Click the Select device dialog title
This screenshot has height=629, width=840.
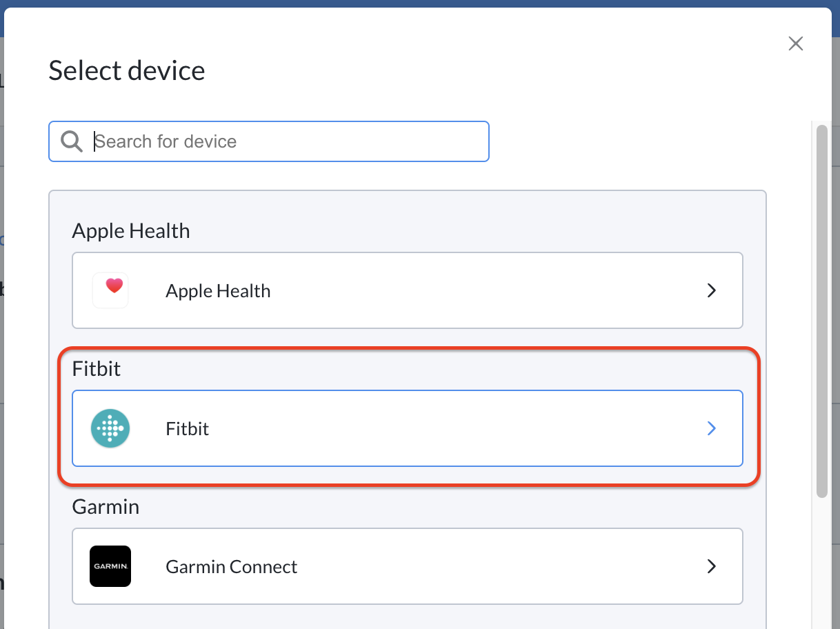127,70
